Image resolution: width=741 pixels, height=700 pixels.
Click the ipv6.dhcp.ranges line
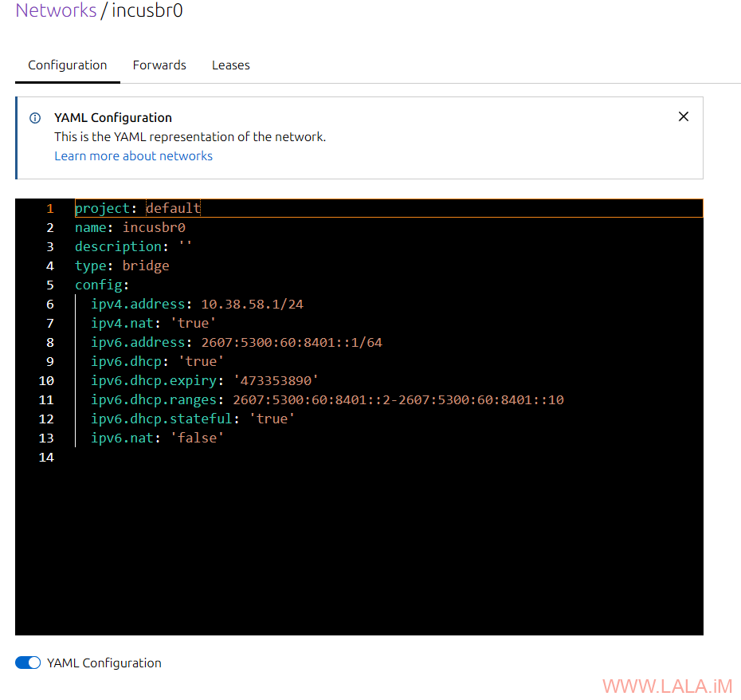[327, 399]
